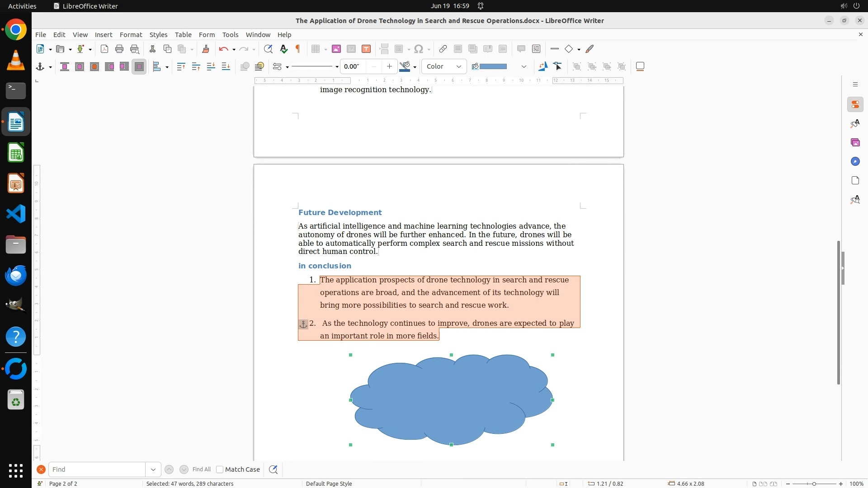Screen dimensions: 868x488
Task: Click the Find text input field
Action: (97, 469)
